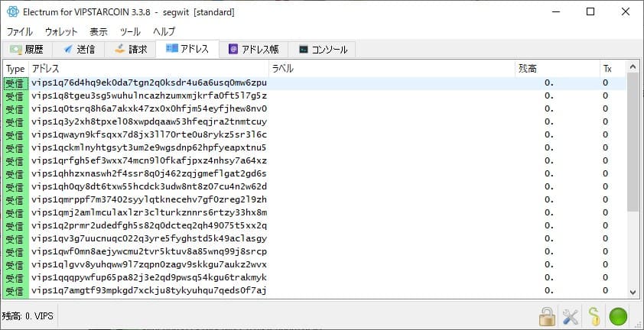Select address vips1qckmlnyhtgsyt3um2e9wgsdnp62hpfyeapxtnu5

tap(149, 147)
